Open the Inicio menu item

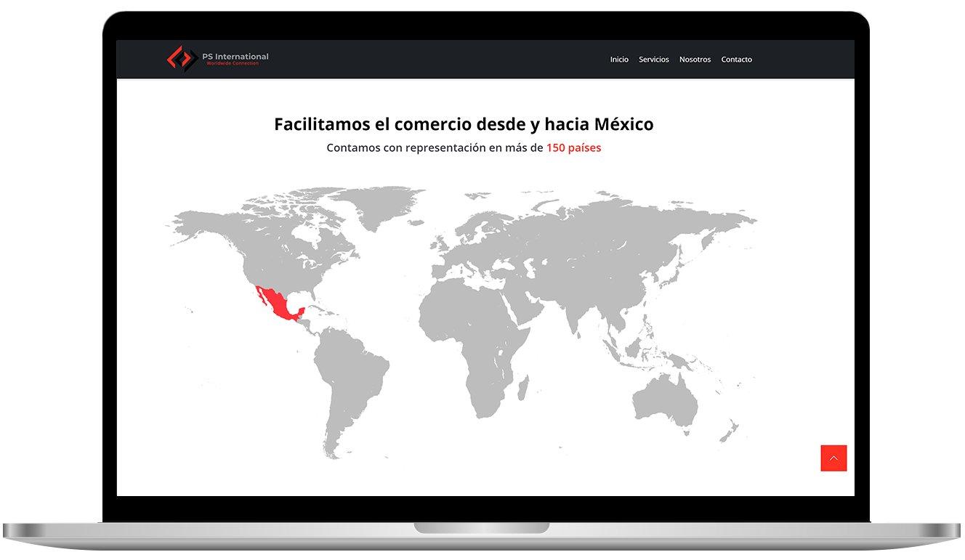click(619, 60)
